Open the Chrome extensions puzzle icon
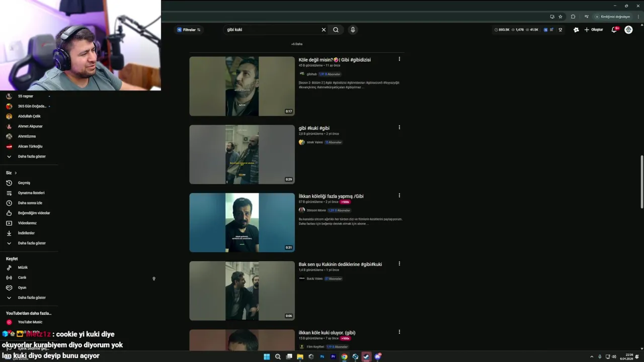The width and height of the screenshot is (644, 362). coord(573,17)
